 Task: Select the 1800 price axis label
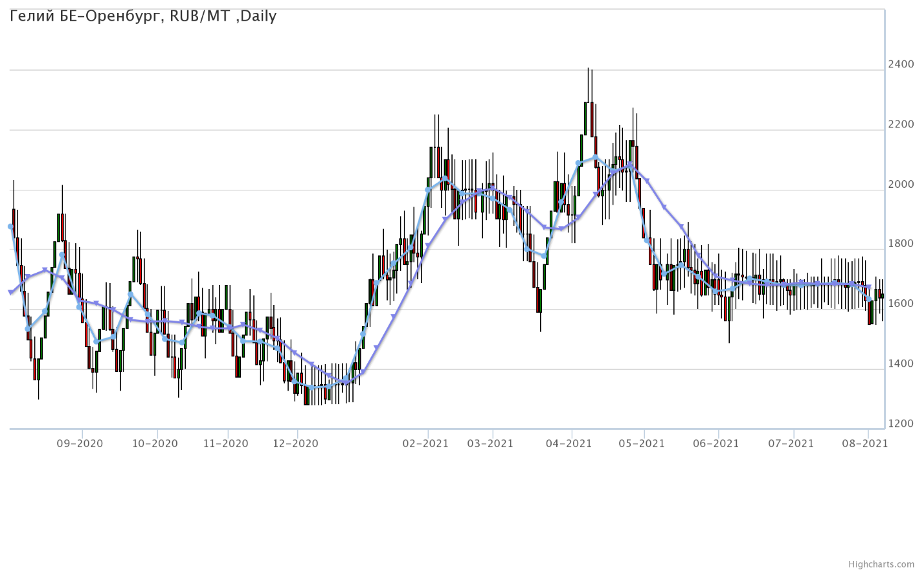901,244
